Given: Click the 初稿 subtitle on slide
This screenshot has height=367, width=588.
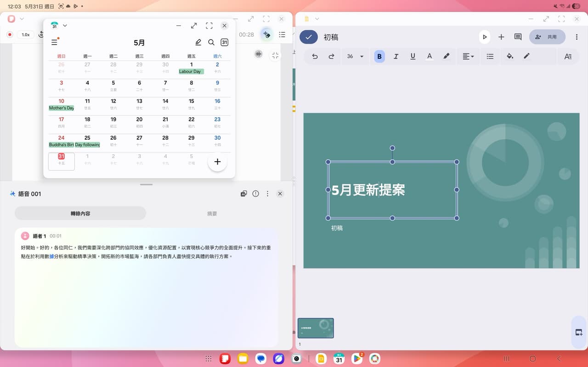Looking at the screenshot, I should click(337, 228).
